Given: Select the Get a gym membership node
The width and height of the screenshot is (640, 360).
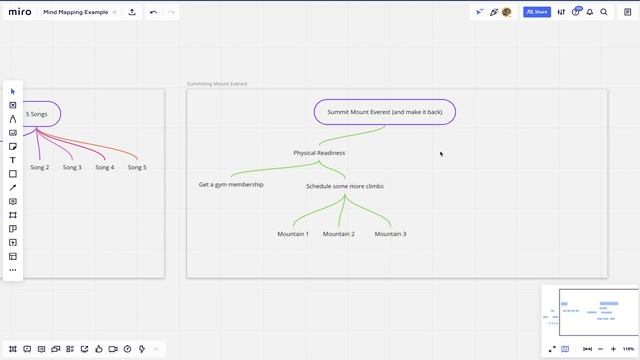Looking at the screenshot, I should [231, 184].
